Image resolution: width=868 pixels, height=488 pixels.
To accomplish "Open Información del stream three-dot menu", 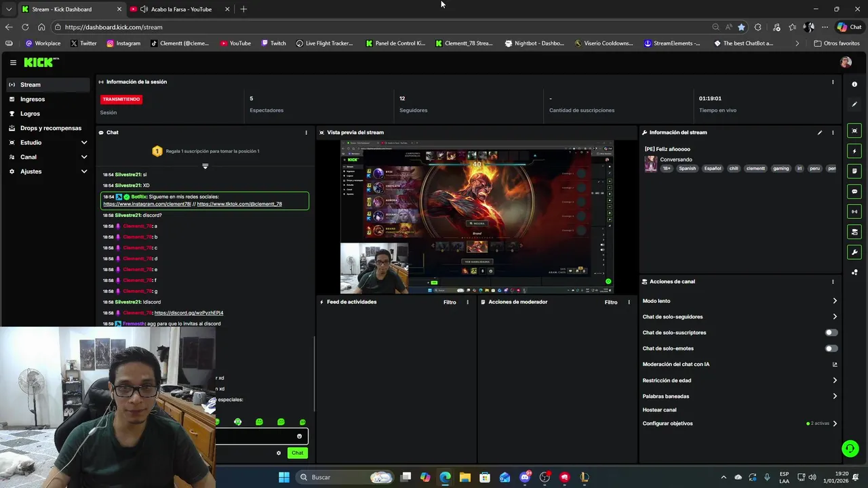I will [x=833, y=133].
